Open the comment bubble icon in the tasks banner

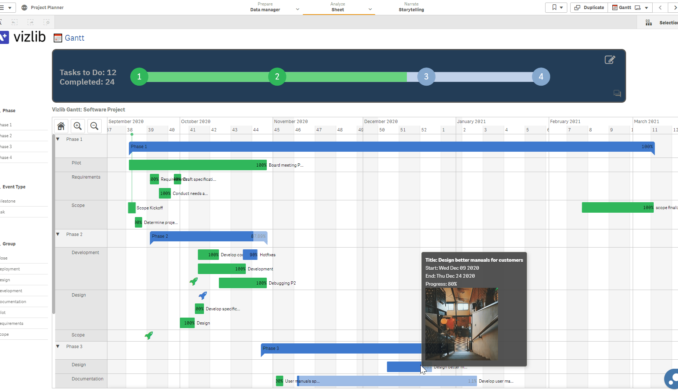617,93
